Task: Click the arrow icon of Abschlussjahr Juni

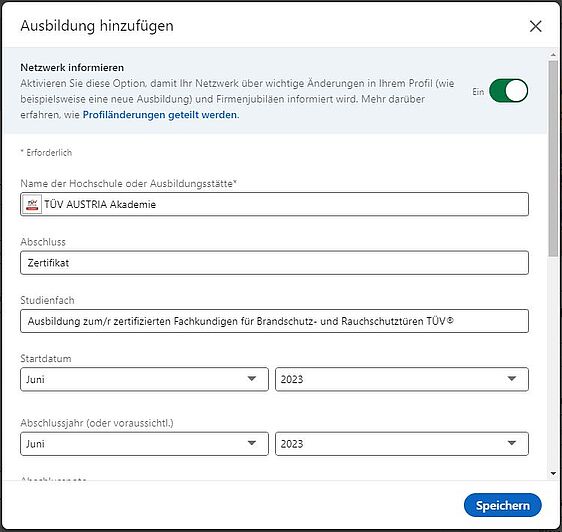Action: pos(252,443)
